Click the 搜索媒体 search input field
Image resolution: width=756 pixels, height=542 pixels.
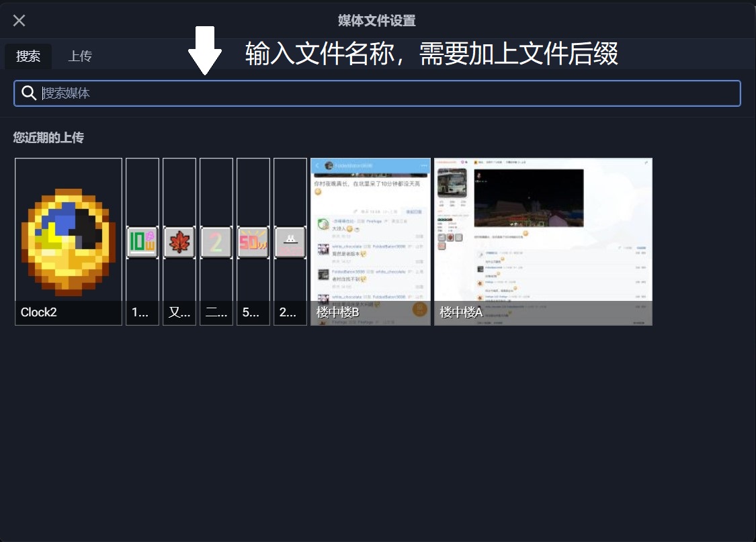click(377, 93)
